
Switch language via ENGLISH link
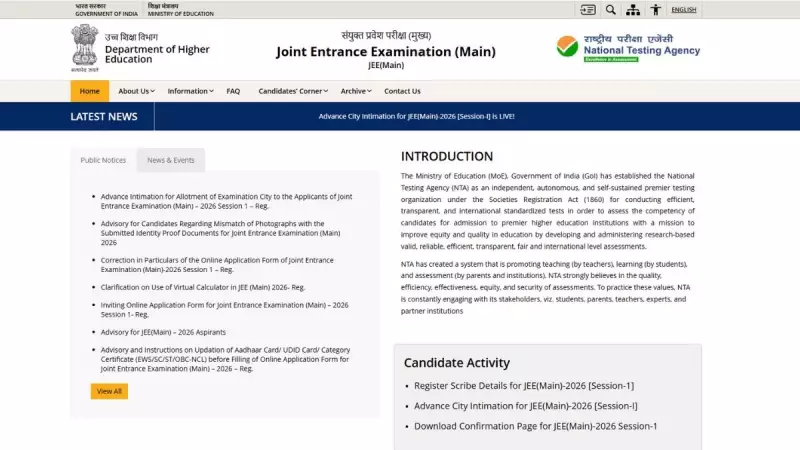[684, 10]
